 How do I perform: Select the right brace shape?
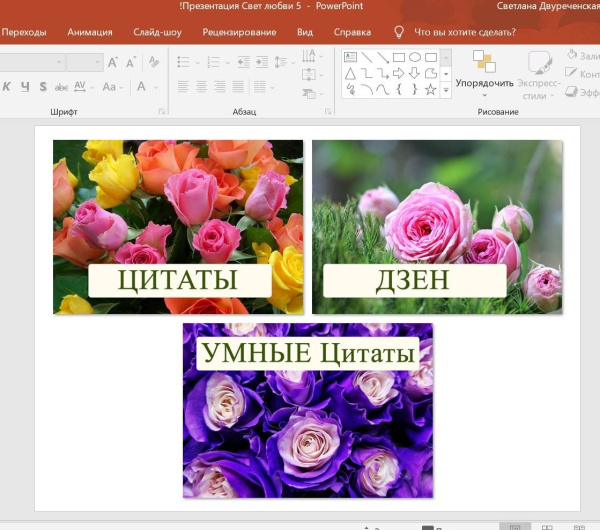click(415, 90)
